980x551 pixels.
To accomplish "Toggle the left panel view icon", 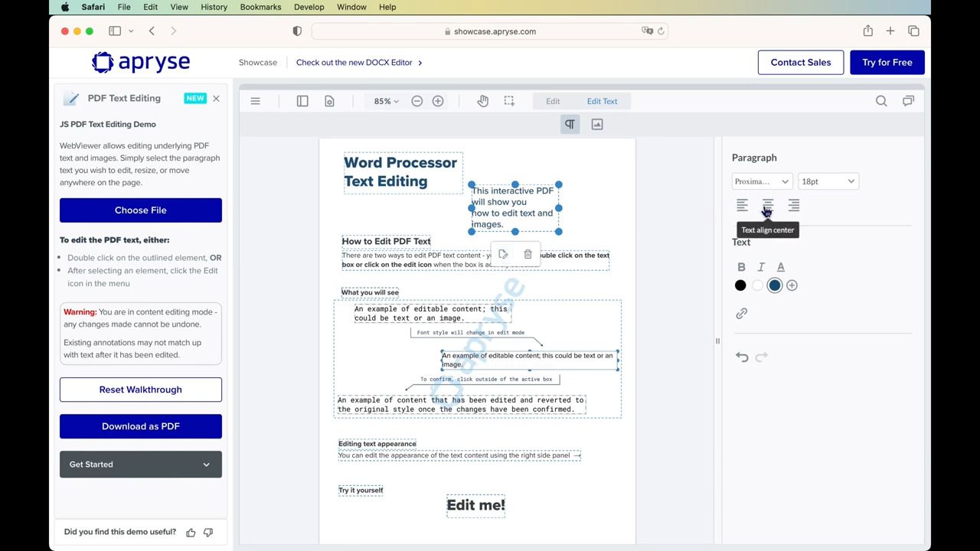I will (302, 101).
